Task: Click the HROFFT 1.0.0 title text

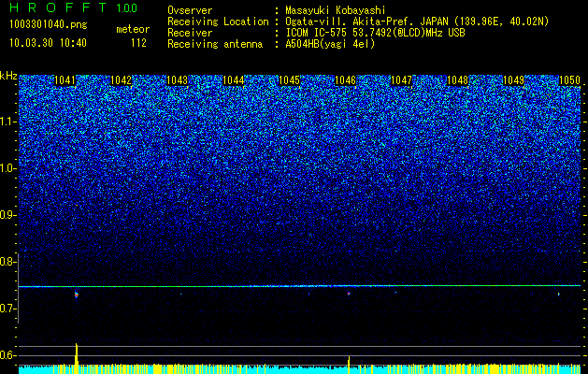Action: (x=73, y=7)
